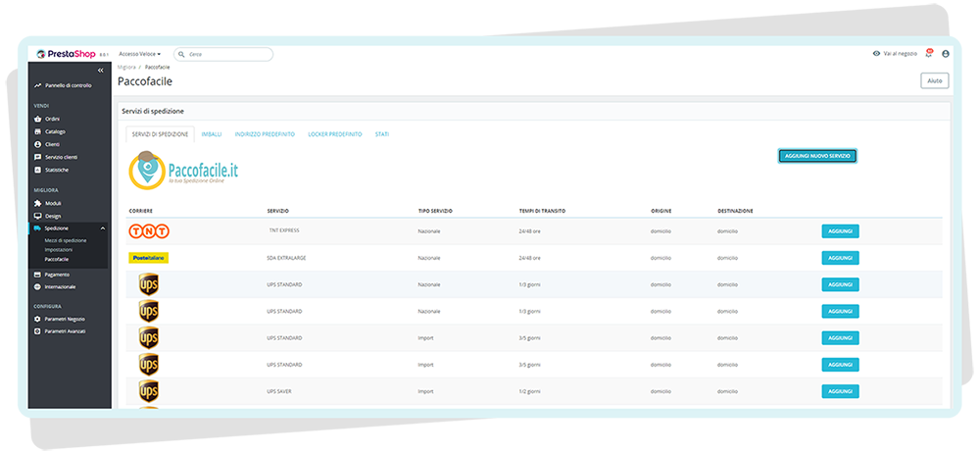Click the UPS SAVER service name
This screenshot has width=980, height=453.
tap(279, 391)
